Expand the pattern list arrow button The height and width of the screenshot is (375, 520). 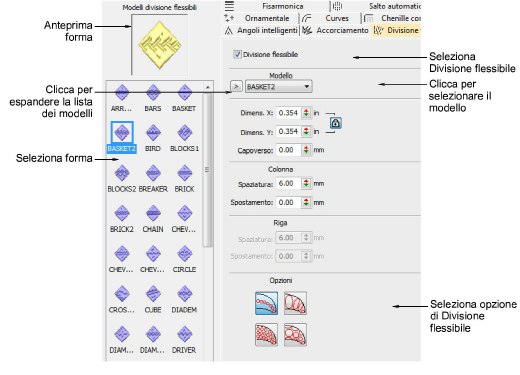click(236, 87)
